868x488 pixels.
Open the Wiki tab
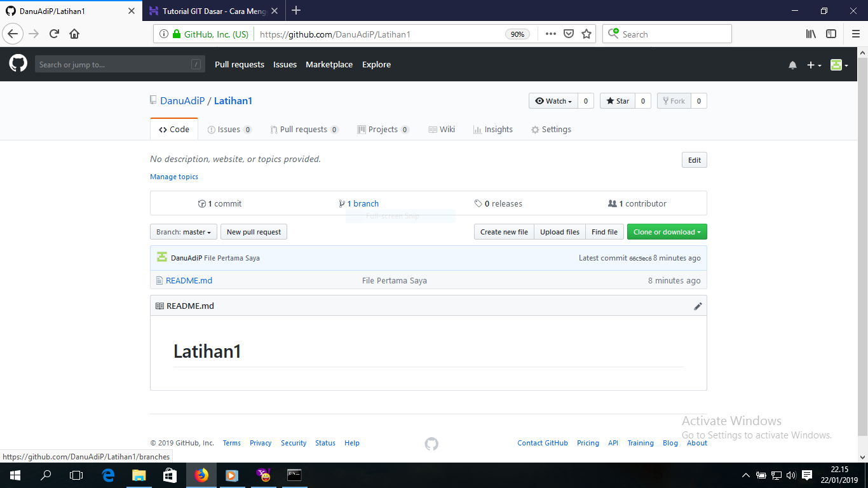pyautogui.click(x=442, y=129)
